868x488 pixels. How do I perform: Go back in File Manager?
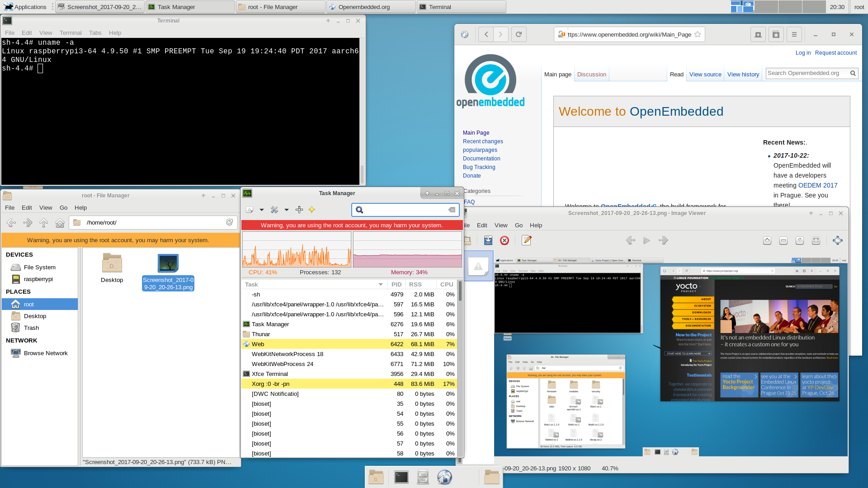pos(11,222)
